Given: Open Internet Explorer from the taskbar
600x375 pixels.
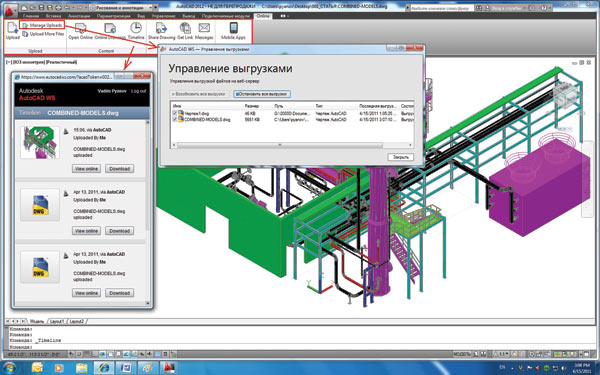Looking at the screenshot, I should (103, 368).
